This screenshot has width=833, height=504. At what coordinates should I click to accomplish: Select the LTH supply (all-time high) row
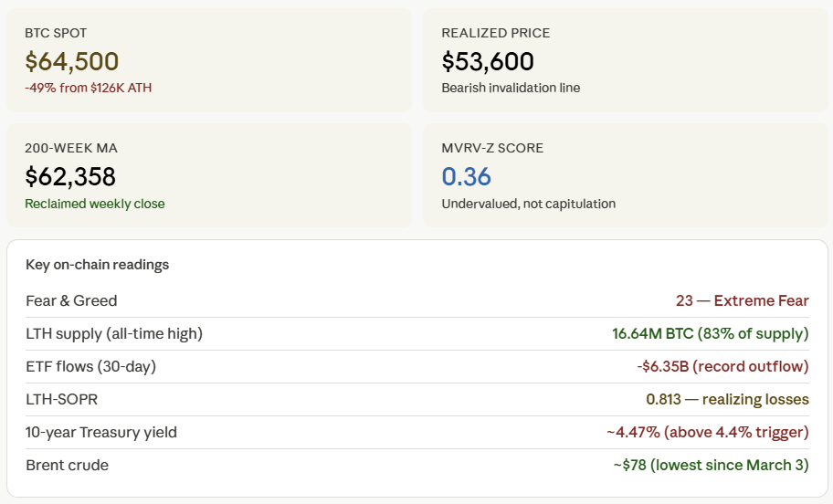[417, 333]
